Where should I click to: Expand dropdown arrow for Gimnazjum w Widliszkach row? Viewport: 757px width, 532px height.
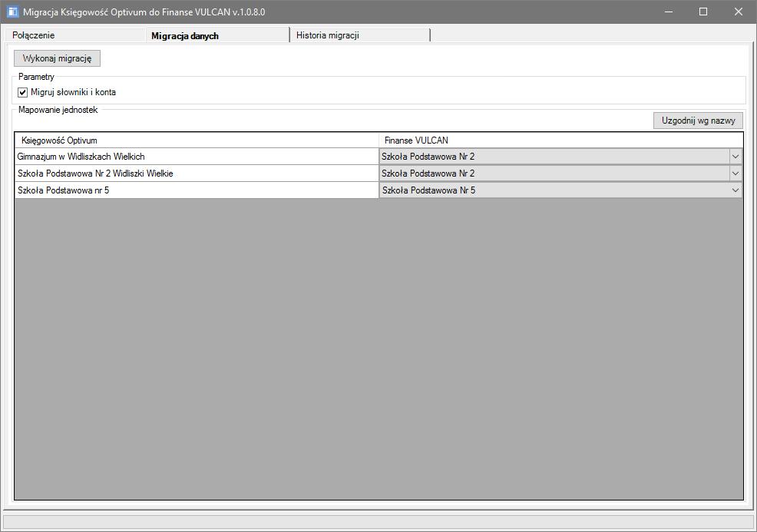(736, 157)
